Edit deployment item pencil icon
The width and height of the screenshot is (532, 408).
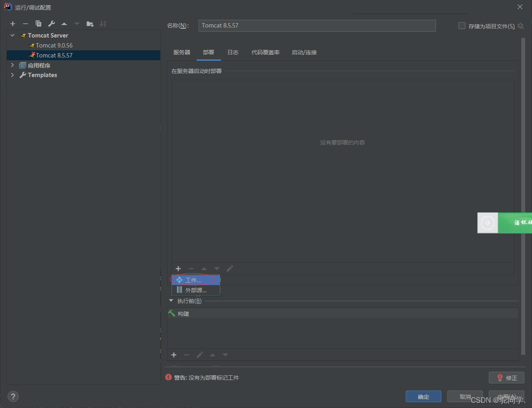click(x=230, y=269)
